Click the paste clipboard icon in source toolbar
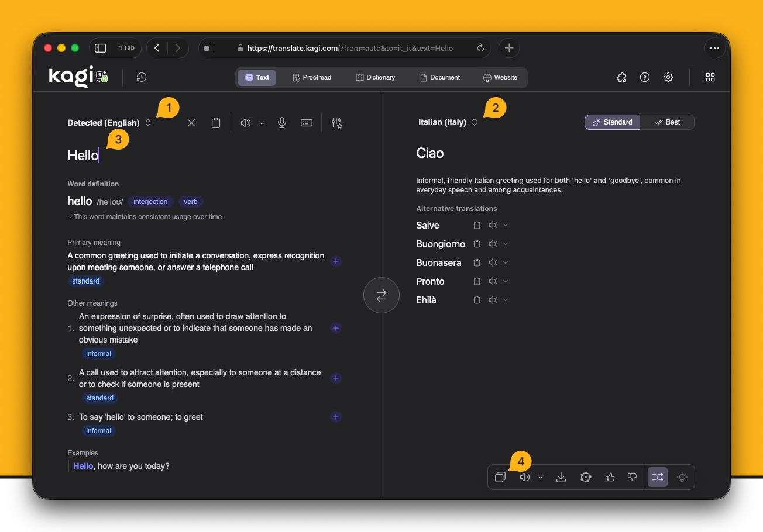This screenshot has width=763, height=532. [216, 123]
